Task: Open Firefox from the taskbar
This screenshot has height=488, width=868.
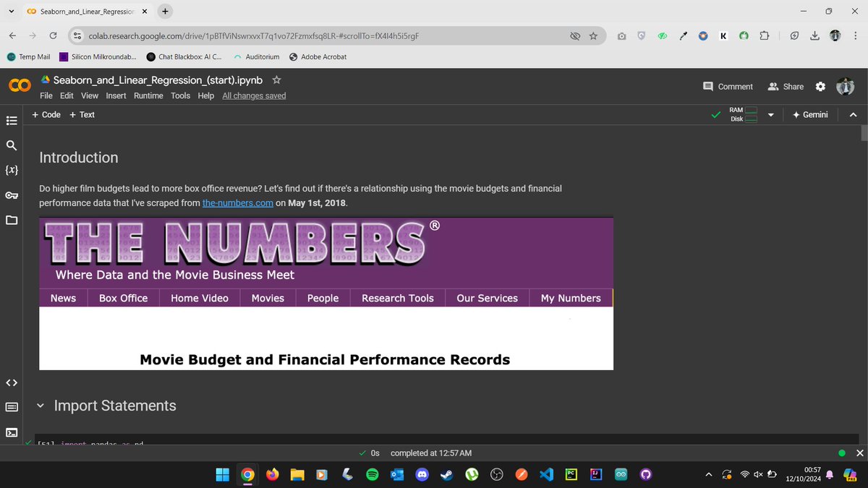Action: tap(272, 474)
